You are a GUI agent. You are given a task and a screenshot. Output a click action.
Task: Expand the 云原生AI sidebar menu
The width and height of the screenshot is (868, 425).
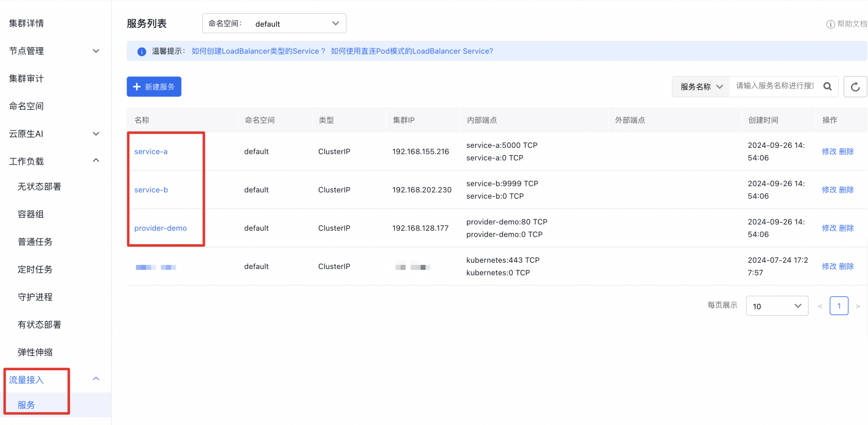pyautogui.click(x=96, y=134)
